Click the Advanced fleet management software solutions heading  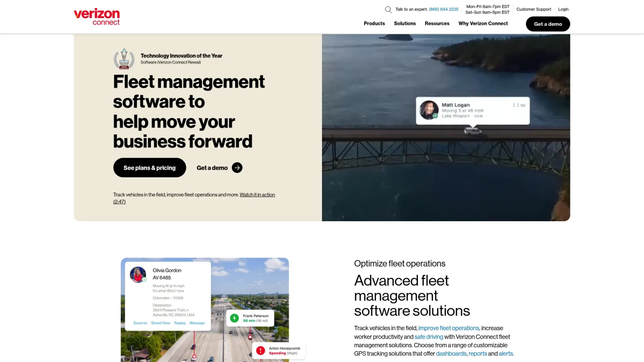pos(412,296)
